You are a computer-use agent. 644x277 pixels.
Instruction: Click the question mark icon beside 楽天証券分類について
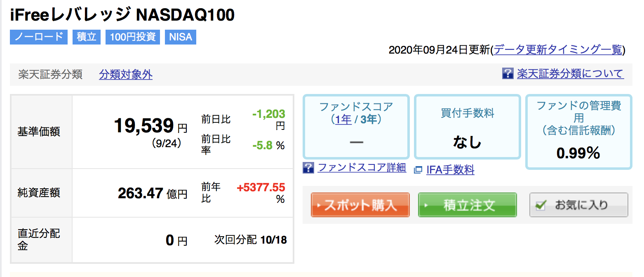(x=508, y=74)
